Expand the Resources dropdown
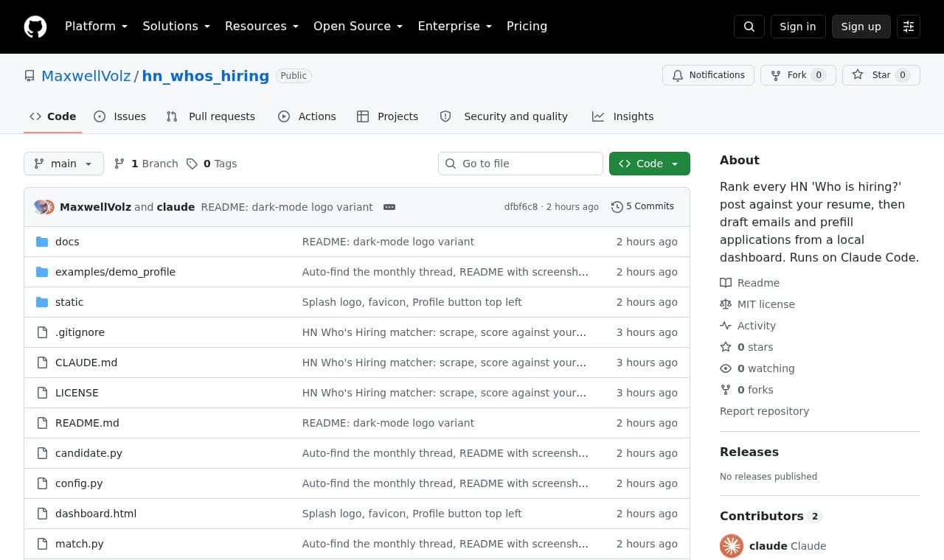Viewport: 944px width, 560px height. (x=262, y=27)
